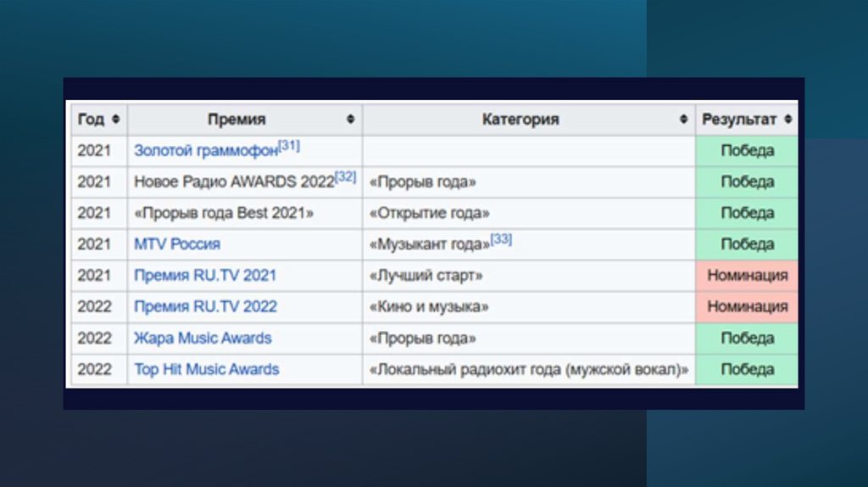Open footnote reference [33]
Viewport: 868px width, 487px height.
coord(501,239)
